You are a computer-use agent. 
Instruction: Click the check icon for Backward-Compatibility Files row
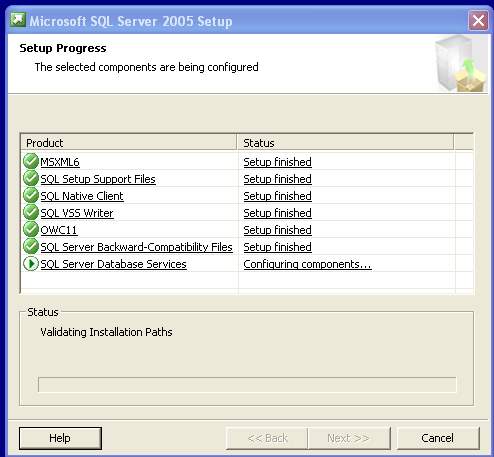[31, 247]
